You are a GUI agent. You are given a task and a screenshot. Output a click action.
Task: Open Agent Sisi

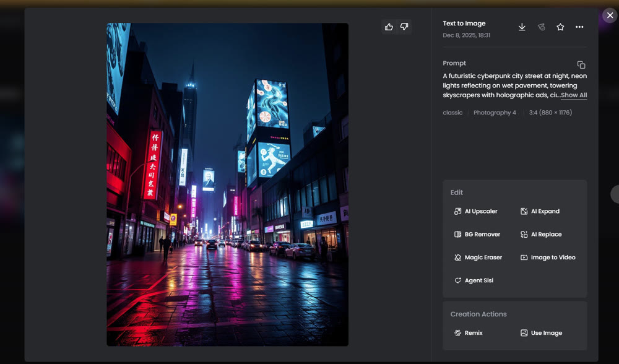click(x=474, y=280)
